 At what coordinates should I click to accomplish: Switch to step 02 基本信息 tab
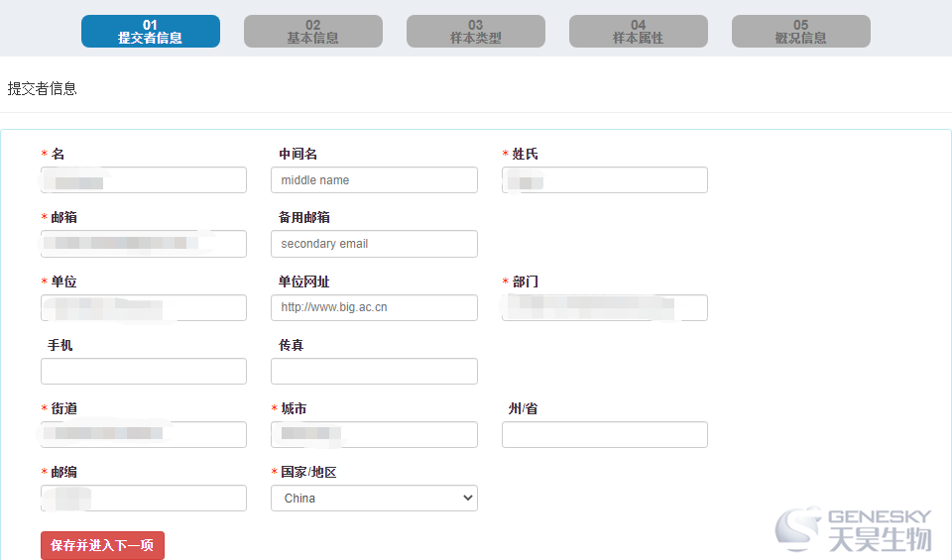point(312,32)
